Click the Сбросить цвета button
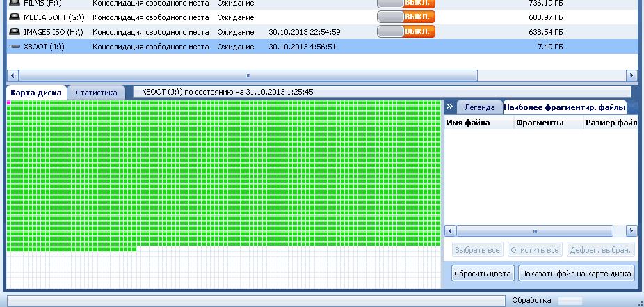 (x=483, y=274)
